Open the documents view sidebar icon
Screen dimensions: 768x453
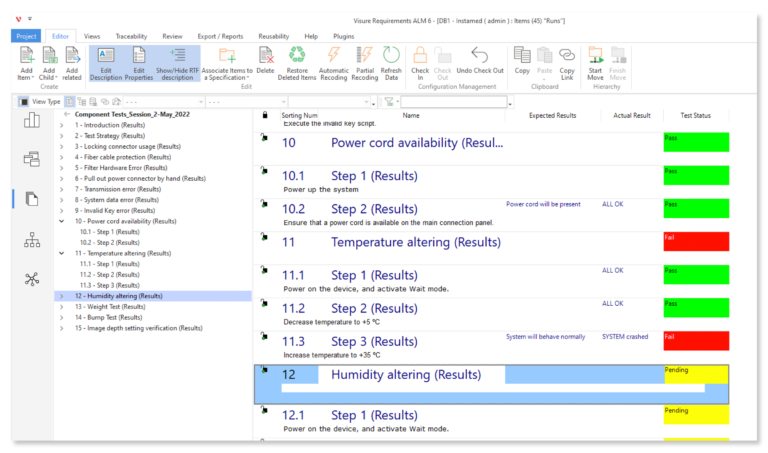pos(32,199)
